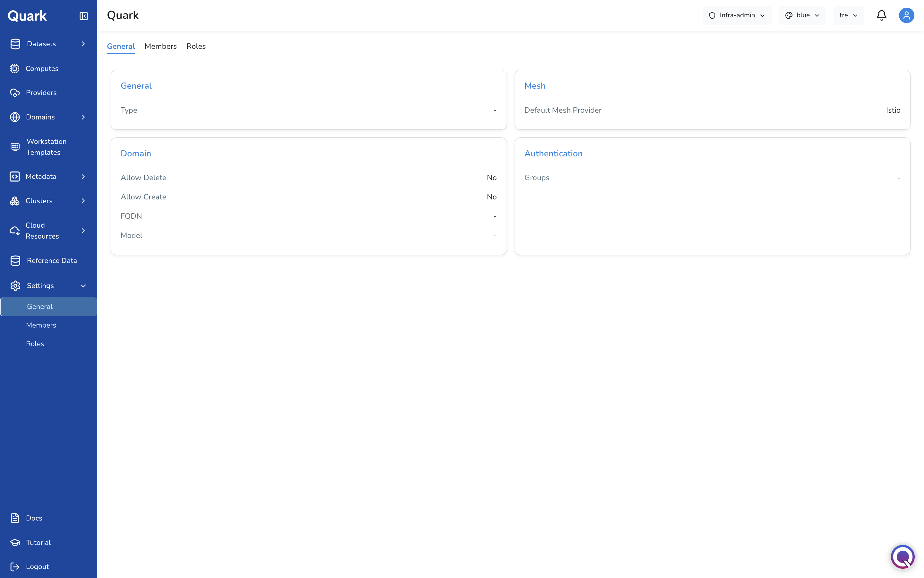The height and width of the screenshot is (578, 924).
Task: Click the Type label
Action: 129,110
